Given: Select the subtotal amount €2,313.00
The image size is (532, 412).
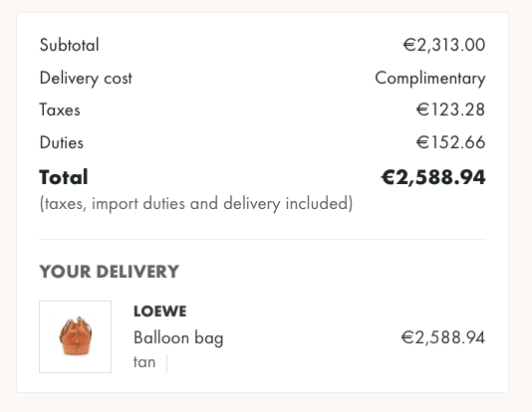Looking at the screenshot, I should pos(444,45).
